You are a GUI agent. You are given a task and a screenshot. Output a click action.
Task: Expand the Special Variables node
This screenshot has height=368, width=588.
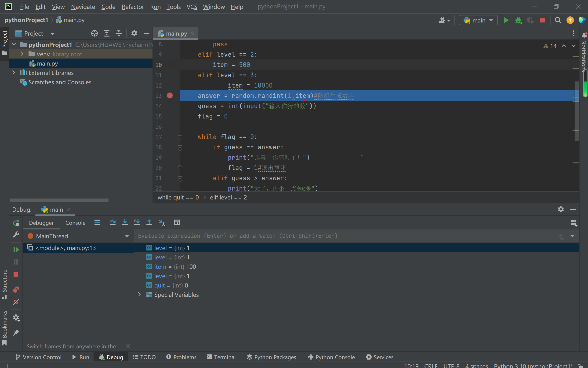pos(140,294)
